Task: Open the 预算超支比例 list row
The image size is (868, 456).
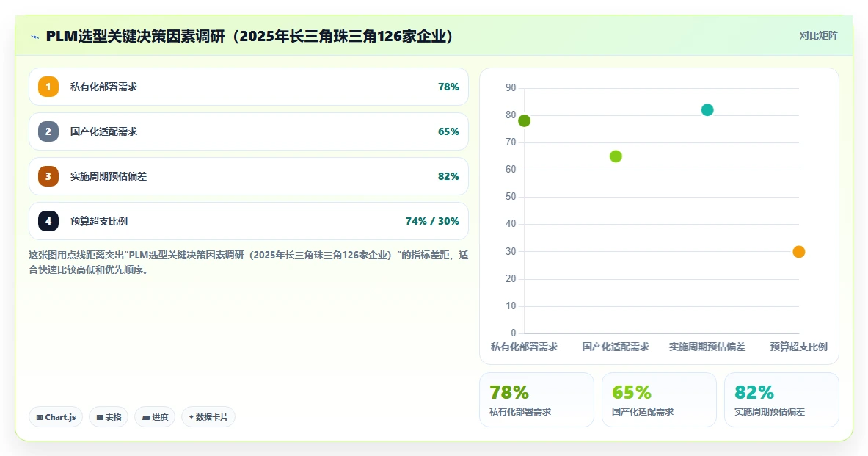Action: pyautogui.click(x=249, y=221)
